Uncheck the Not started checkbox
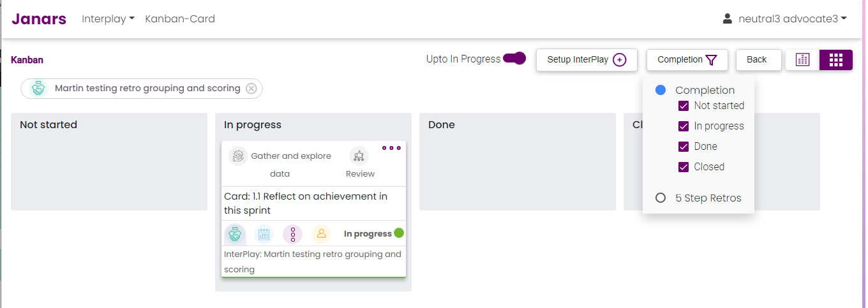Image resolution: width=868 pixels, height=308 pixels. click(x=684, y=106)
